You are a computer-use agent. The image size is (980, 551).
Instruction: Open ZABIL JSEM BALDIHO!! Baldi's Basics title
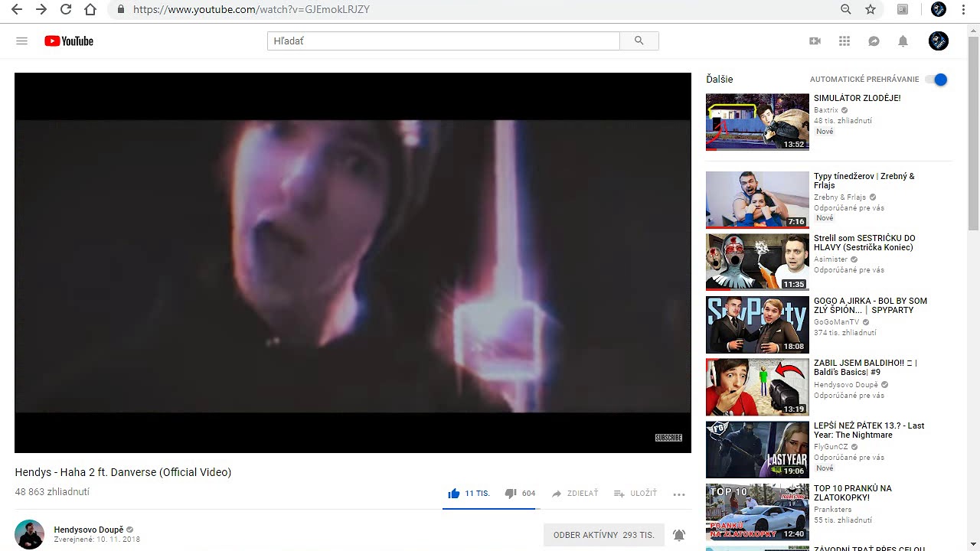point(865,367)
